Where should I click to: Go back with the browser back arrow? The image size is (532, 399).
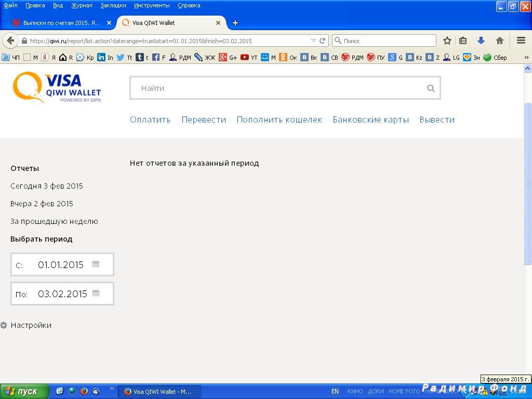pos(10,41)
